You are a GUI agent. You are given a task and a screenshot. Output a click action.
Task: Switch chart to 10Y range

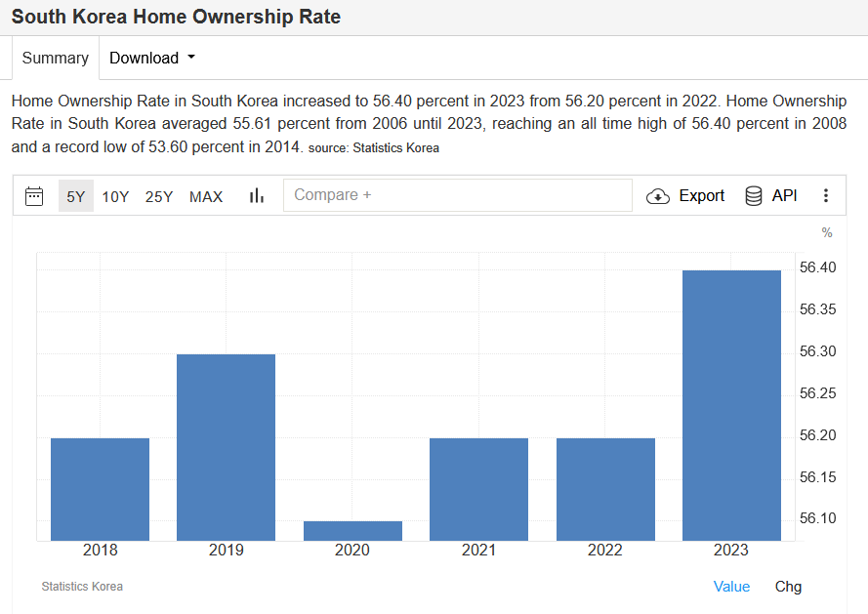(x=115, y=196)
